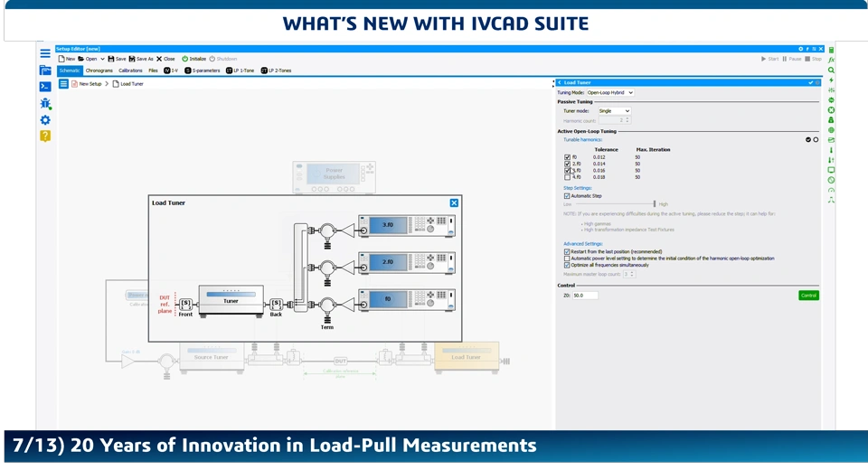Switch to the S-parameters tab
Image resolution: width=868 pixels, height=470 pixels.
(202, 70)
